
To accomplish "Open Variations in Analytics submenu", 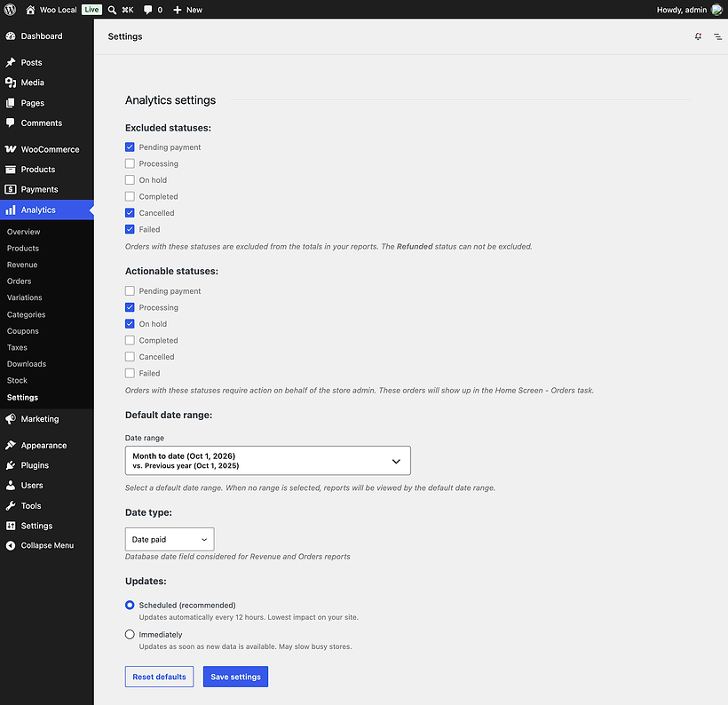I will (24, 297).
